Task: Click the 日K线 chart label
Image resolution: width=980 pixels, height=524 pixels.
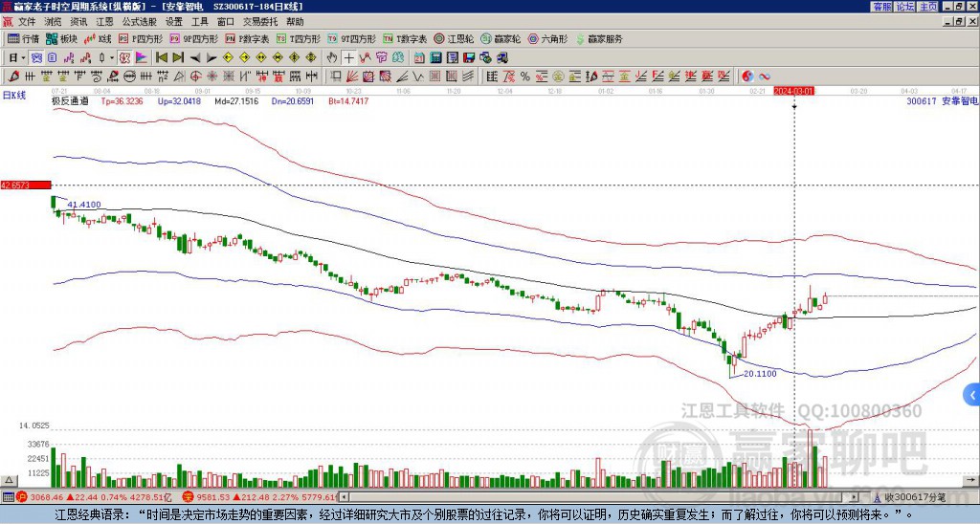Action: point(14,96)
